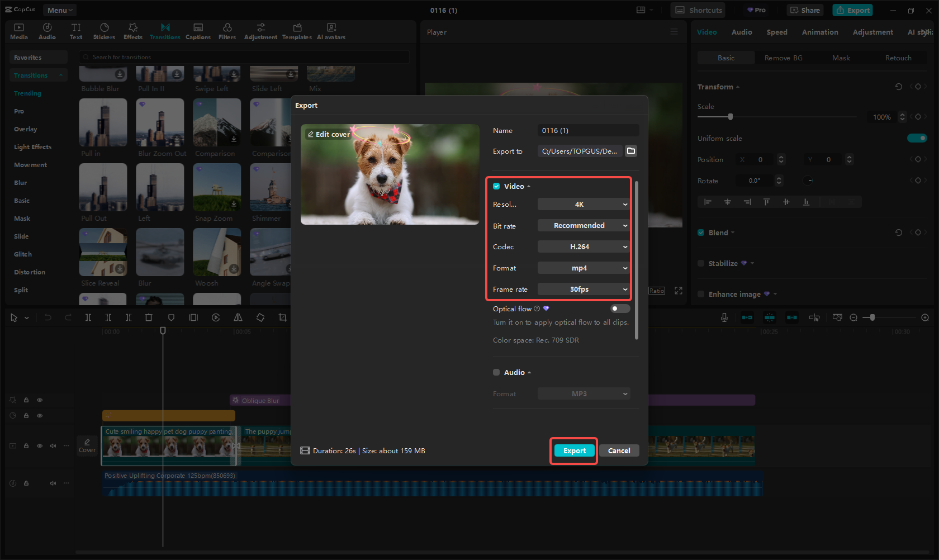The height and width of the screenshot is (560, 939).
Task: Enable the Audio export checkbox
Action: 496,372
